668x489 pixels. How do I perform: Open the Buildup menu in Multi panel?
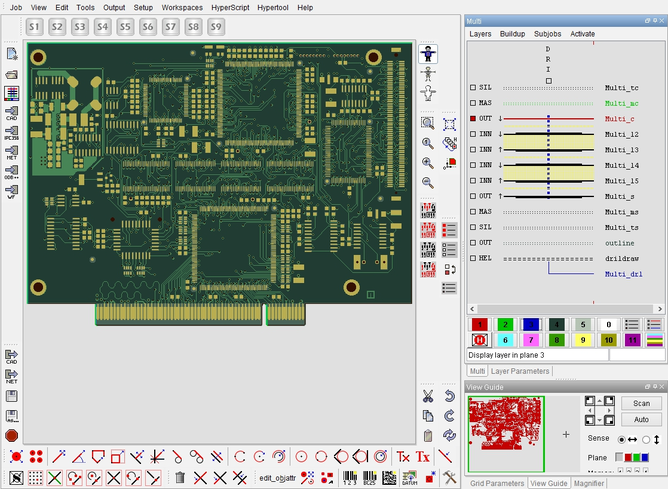512,34
